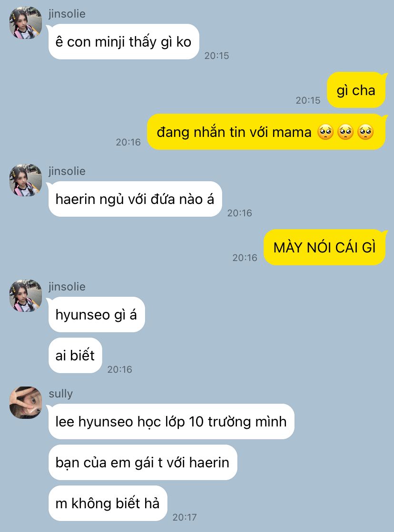Open jinsolie's avatar beside first message
Image resolution: width=394 pixels, height=532 pixels.
point(26,23)
